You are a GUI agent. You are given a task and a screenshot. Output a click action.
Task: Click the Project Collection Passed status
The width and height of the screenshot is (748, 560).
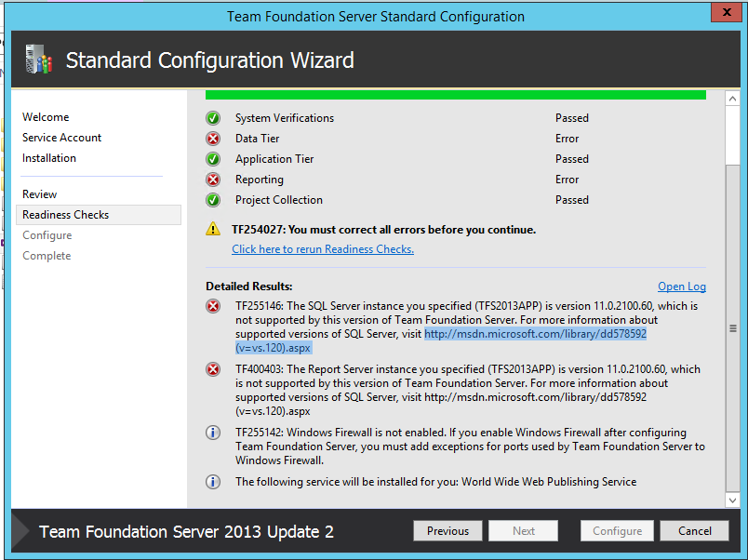tap(571, 200)
